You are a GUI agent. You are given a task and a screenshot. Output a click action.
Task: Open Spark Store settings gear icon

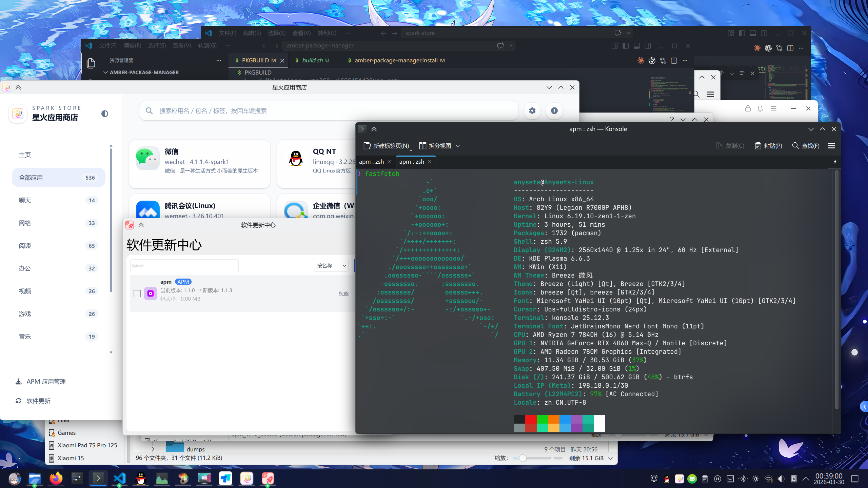(x=532, y=111)
